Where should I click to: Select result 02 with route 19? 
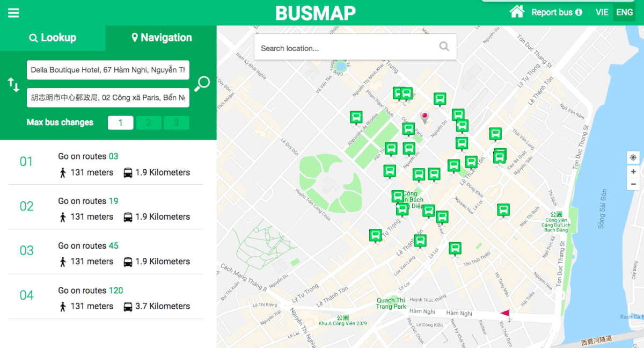point(105,207)
